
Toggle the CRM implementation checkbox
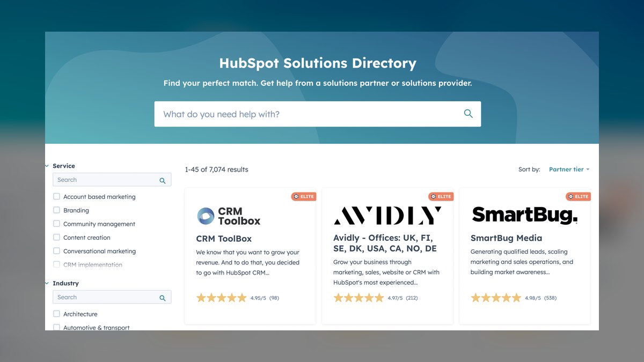click(56, 264)
